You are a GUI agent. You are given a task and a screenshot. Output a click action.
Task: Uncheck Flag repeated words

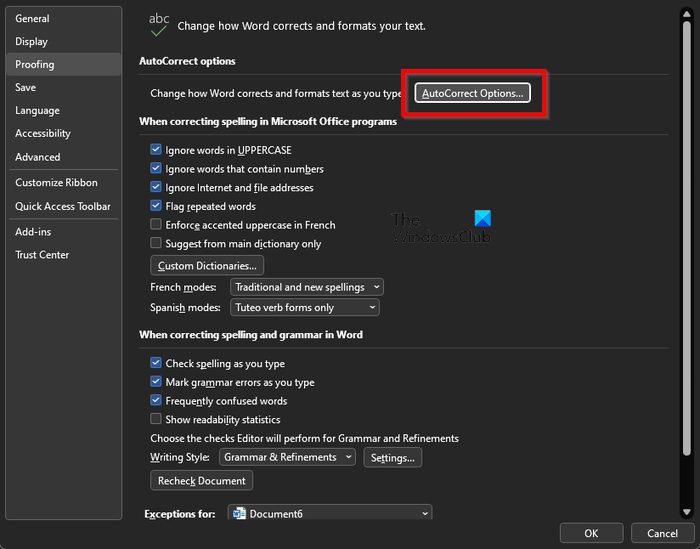[x=156, y=206]
